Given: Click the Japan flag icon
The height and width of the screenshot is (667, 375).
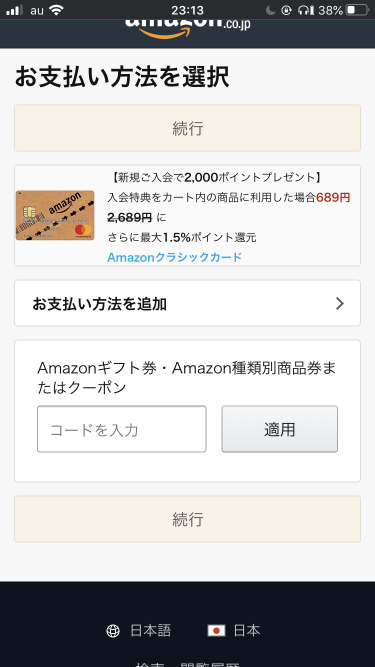Looking at the screenshot, I should [216, 630].
